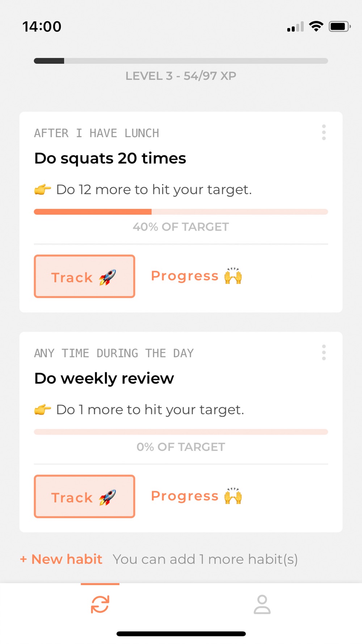Open the habits tab refresh icon
Viewport: 362px width, 644px height.
pos(100,605)
